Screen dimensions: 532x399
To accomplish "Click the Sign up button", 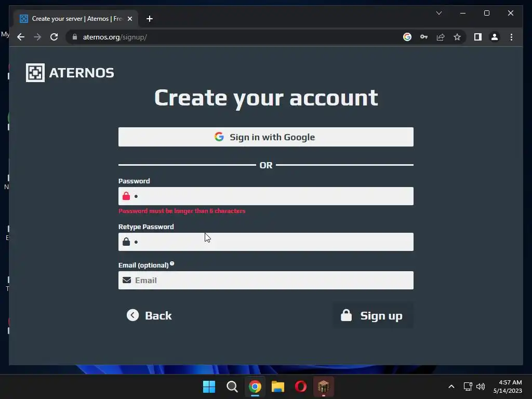I will tap(373, 315).
